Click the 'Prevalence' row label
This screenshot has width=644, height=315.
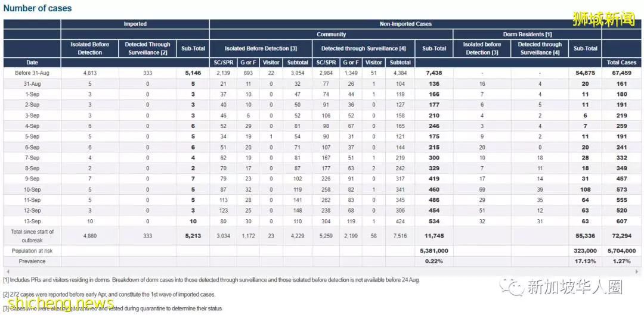32,261
